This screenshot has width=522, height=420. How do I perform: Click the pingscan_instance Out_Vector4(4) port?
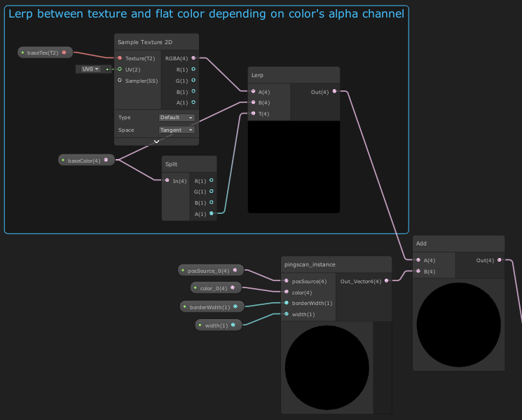[386, 281]
